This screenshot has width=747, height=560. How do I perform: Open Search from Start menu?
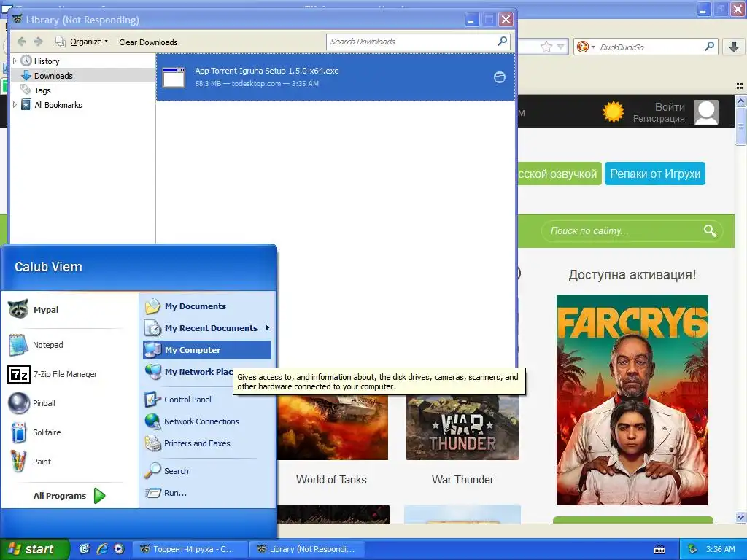coord(206,471)
